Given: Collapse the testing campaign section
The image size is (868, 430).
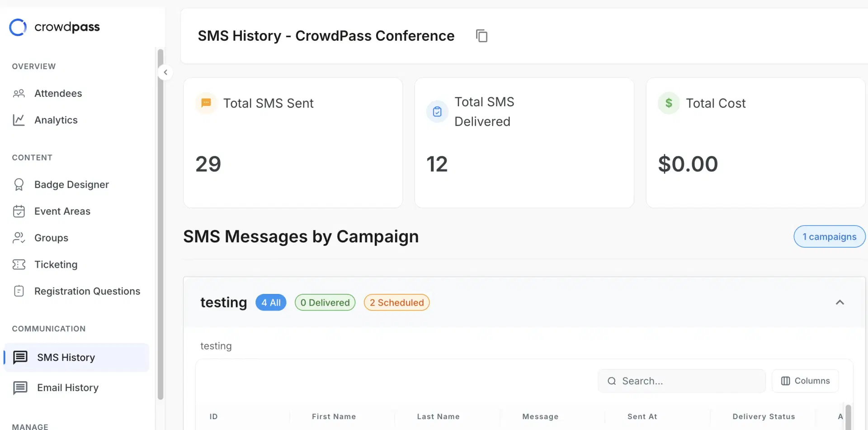Looking at the screenshot, I should pyautogui.click(x=840, y=302).
